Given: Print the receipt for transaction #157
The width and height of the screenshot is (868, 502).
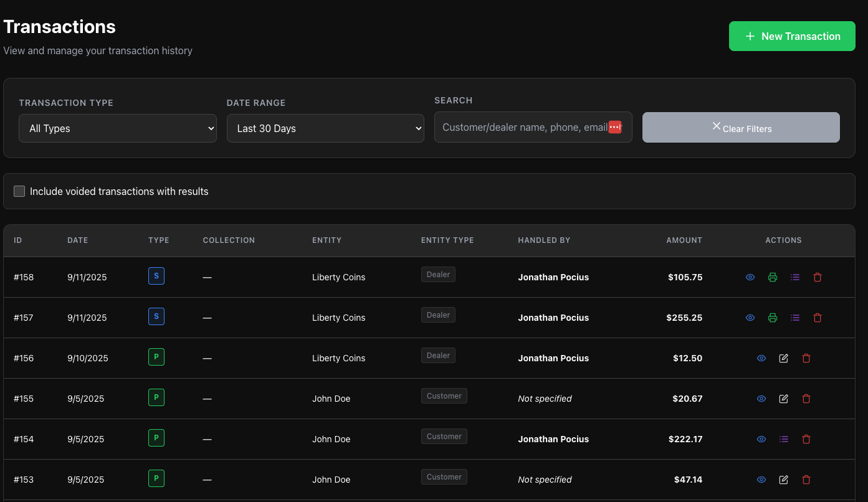Looking at the screenshot, I should click(x=773, y=317).
